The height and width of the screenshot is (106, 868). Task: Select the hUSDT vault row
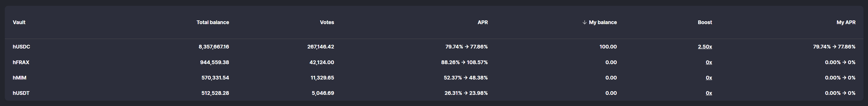(21, 93)
